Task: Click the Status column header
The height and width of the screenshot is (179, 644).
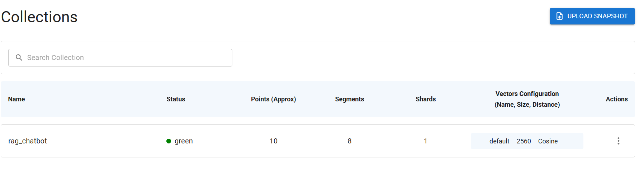Action: [176, 99]
